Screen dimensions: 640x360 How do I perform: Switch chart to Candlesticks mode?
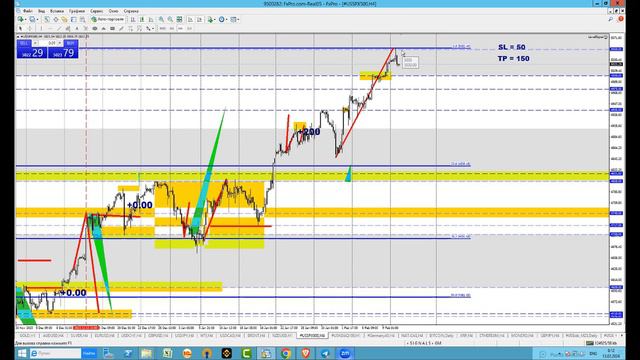[142, 19]
